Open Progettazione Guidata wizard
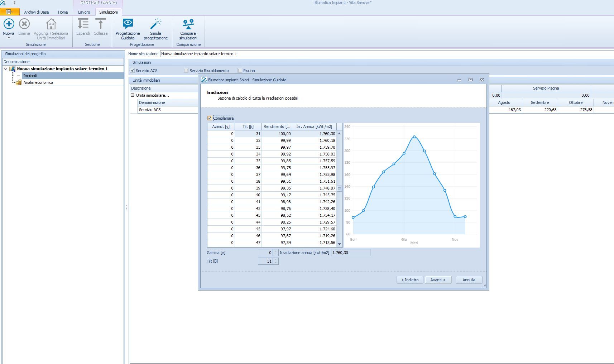The image size is (614, 364). [128, 24]
